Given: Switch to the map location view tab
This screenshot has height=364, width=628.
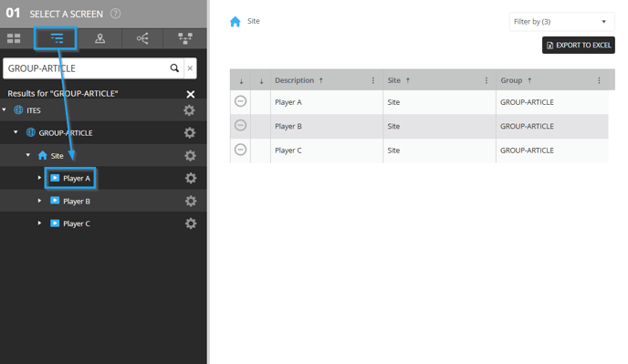Looking at the screenshot, I should 99,38.
